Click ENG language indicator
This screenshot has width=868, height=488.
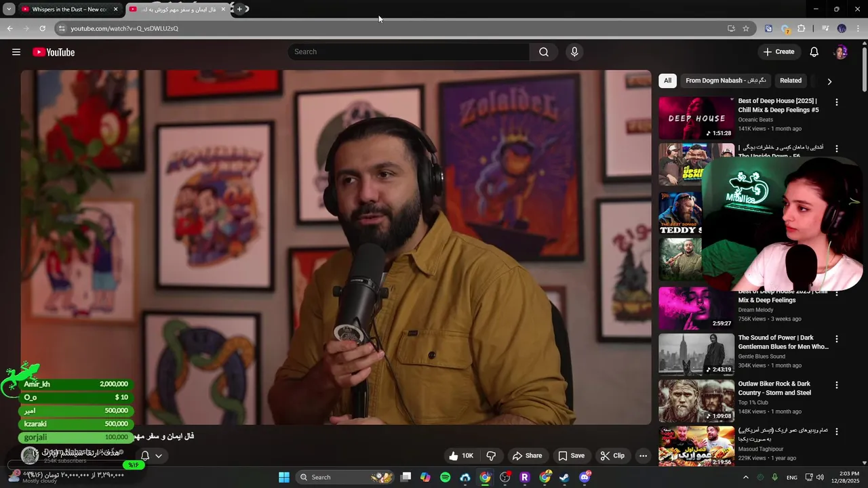coord(792,477)
